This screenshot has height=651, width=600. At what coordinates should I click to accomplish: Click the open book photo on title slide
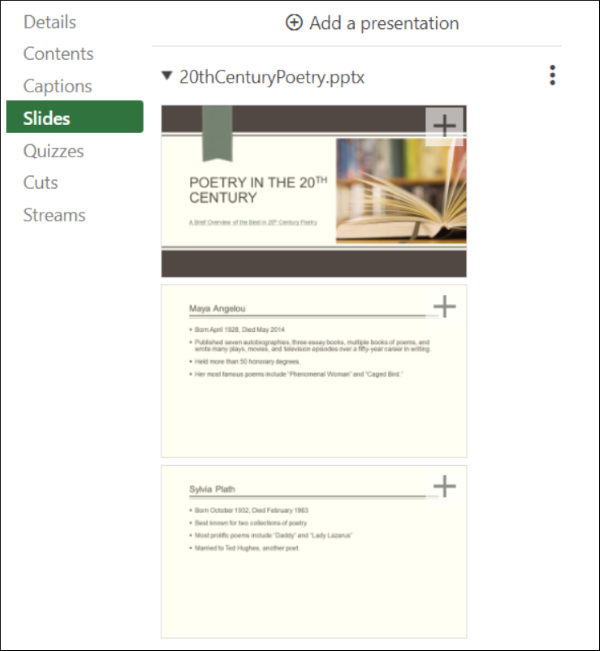pos(400,190)
